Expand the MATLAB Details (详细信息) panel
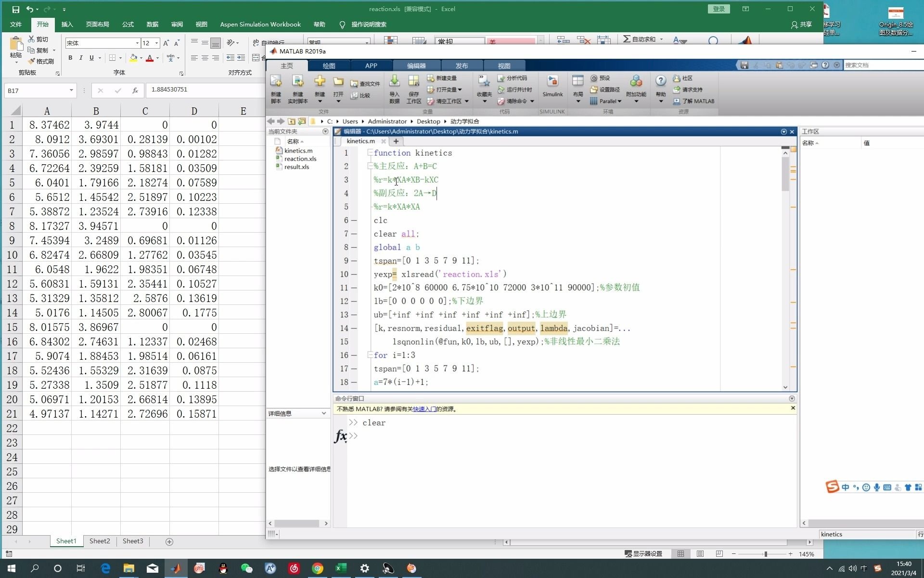 click(x=324, y=413)
